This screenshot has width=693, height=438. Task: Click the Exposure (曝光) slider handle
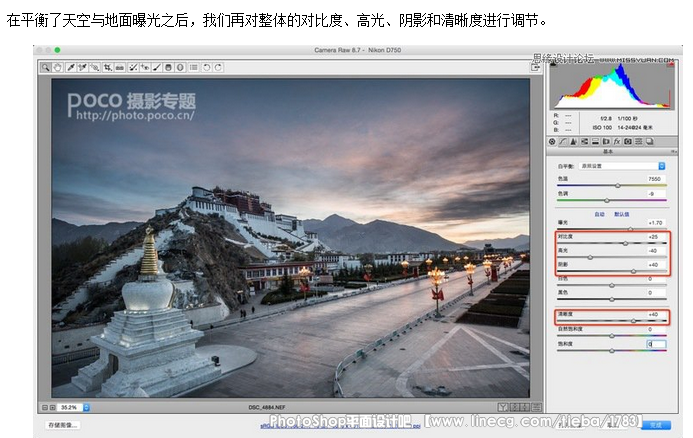[631, 229]
